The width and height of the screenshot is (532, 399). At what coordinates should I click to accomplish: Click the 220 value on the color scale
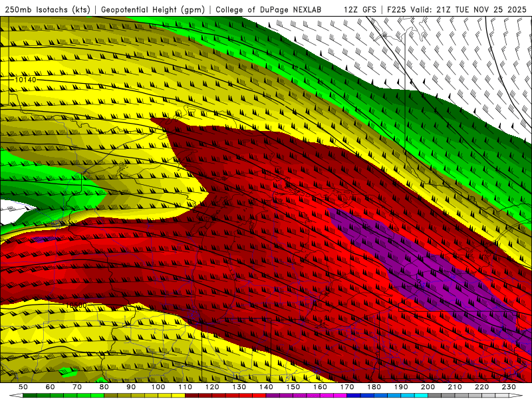pos(481,387)
